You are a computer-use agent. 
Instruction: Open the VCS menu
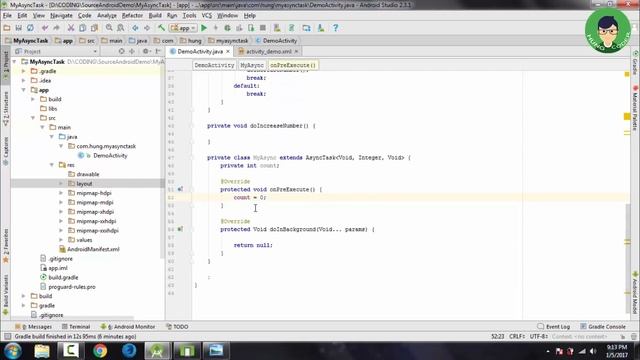point(207,16)
